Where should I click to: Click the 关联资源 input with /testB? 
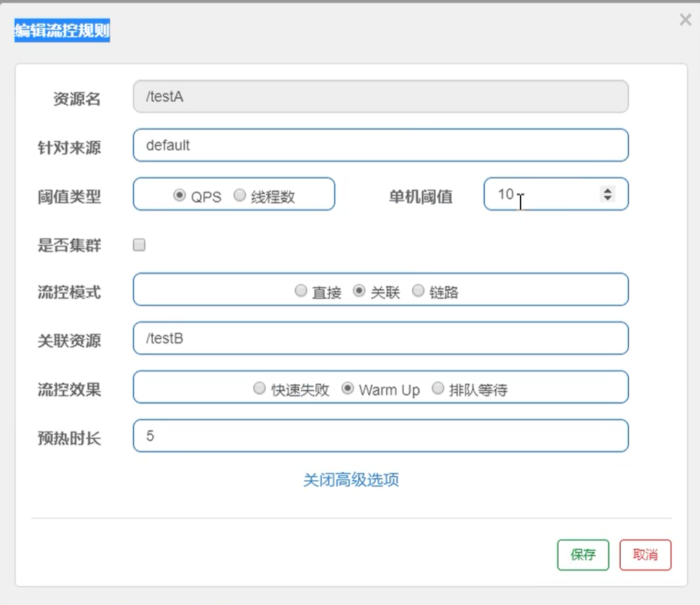380,339
